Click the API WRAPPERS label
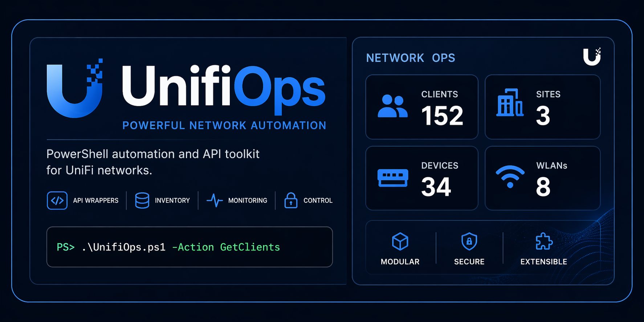The height and width of the screenshot is (322, 644). (96, 200)
